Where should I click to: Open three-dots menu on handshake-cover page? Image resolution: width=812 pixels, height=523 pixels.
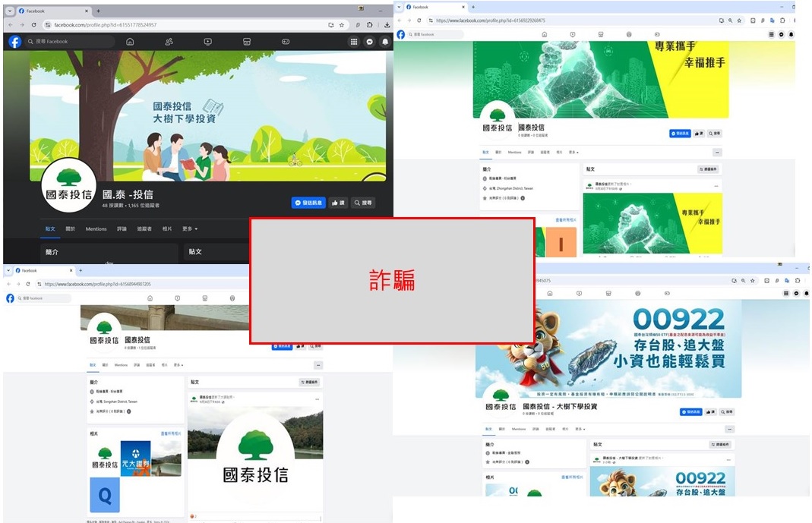717,152
